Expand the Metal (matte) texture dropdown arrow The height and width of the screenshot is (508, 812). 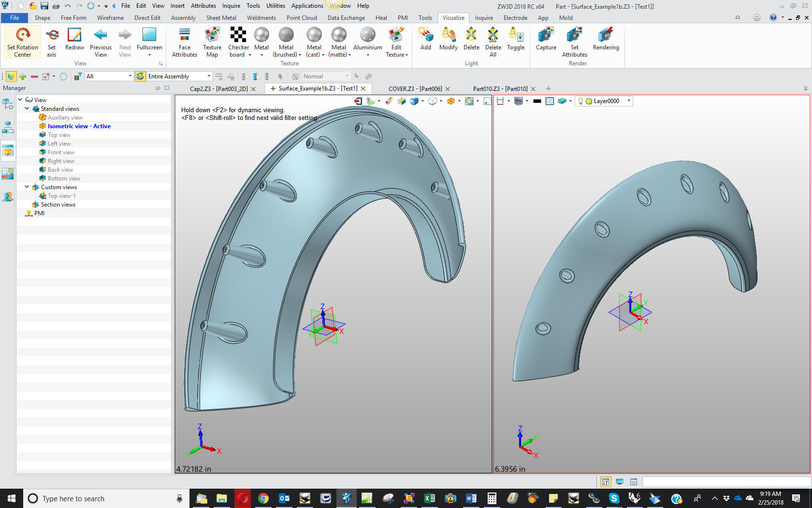tap(349, 55)
